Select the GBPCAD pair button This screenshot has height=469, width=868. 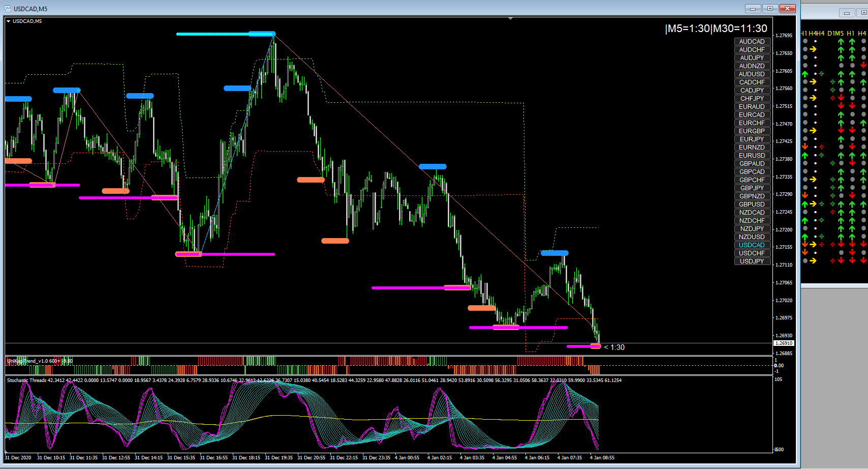click(x=752, y=172)
